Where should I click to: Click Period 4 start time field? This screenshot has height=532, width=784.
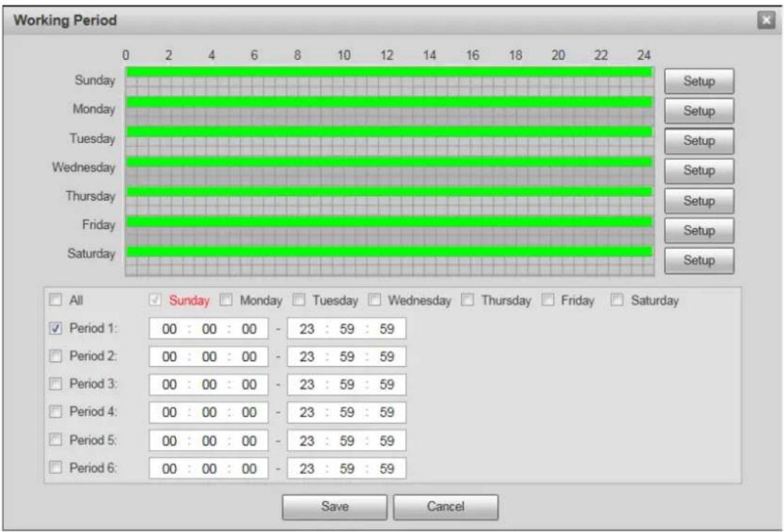click(x=208, y=412)
